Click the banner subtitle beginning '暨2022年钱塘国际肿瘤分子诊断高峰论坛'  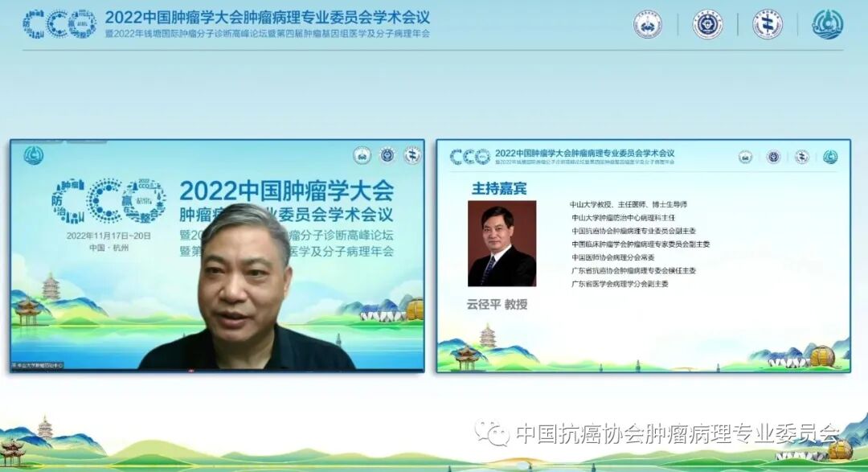click(268, 33)
